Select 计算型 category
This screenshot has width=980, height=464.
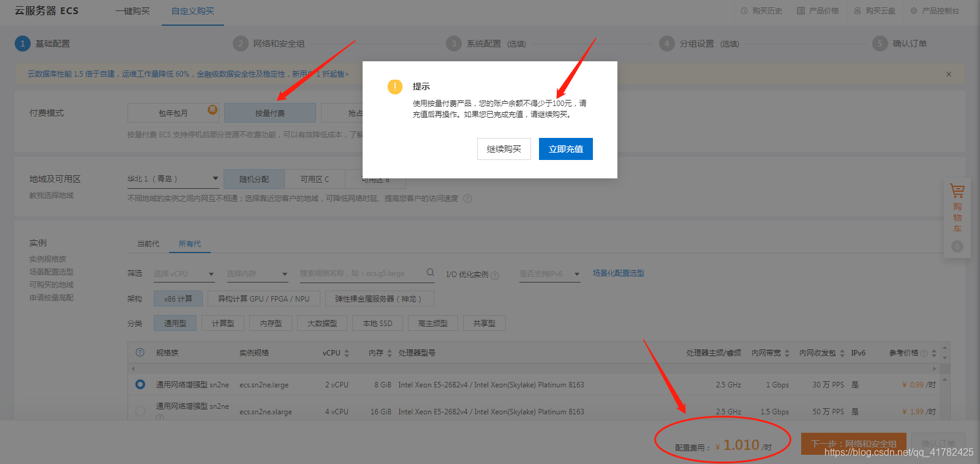coord(223,324)
